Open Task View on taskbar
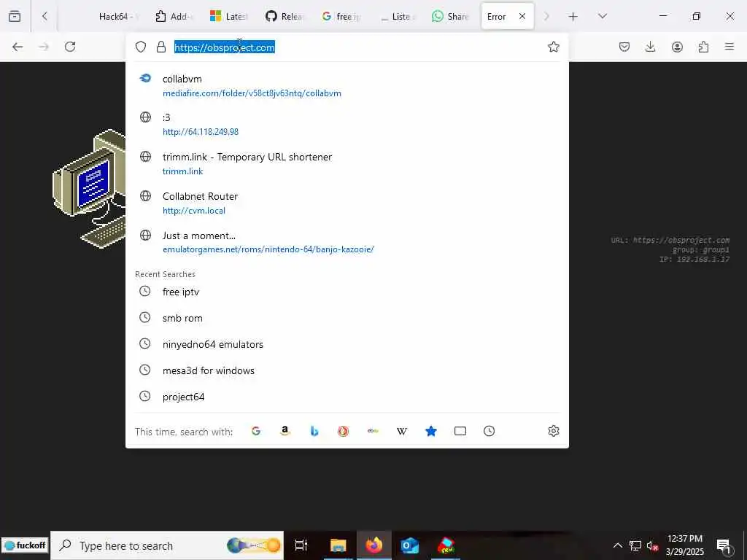The width and height of the screenshot is (747, 560). click(301, 545)
